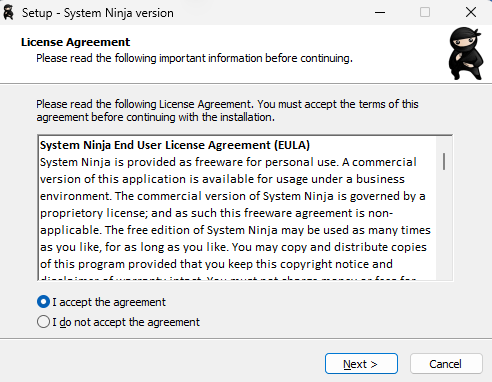Click the "License Agreement" heading
The image size is (492, 382).
[75, 42]
